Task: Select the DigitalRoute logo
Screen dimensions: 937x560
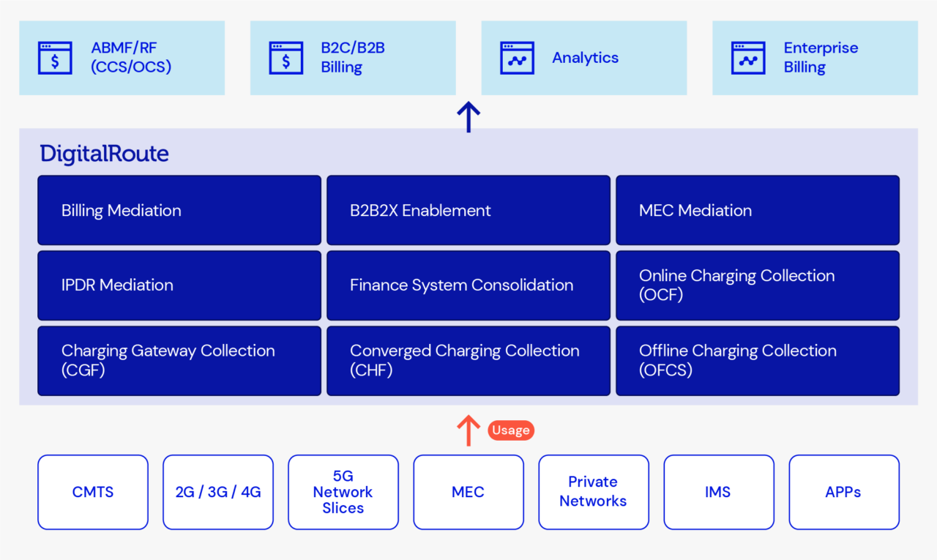Action: [103, 154]
